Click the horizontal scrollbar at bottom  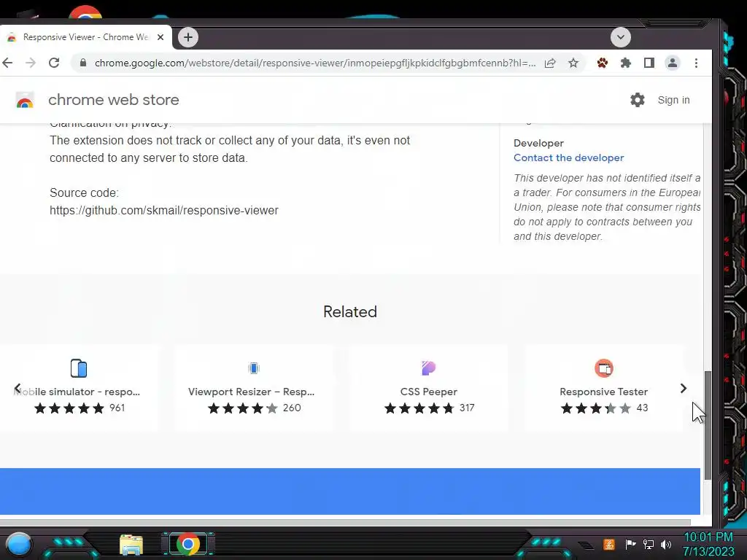click(x=345, y=522)
